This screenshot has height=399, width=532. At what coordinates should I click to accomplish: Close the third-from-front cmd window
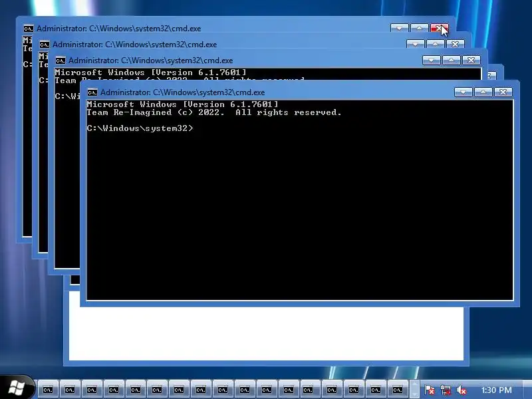[x=456, y=44]
